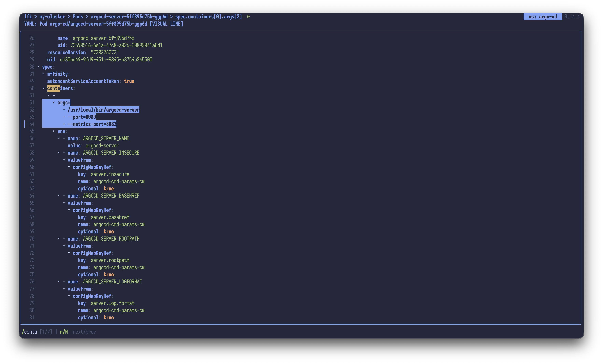The height and width of the screenshot is (364, 603).
Task: Click the key server.rootpath line
Action: 103,260
